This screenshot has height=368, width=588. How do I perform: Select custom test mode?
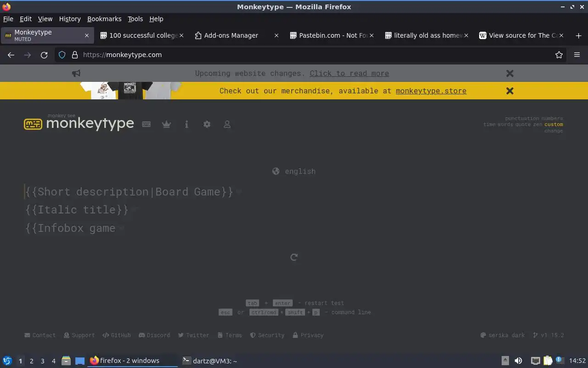click(x=554, y=124)
